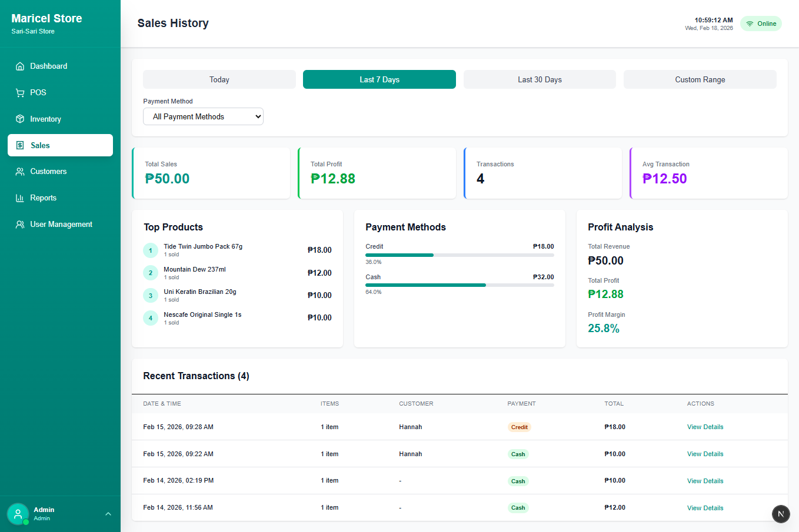Click Mountain Dew 237ml product name

195,269
